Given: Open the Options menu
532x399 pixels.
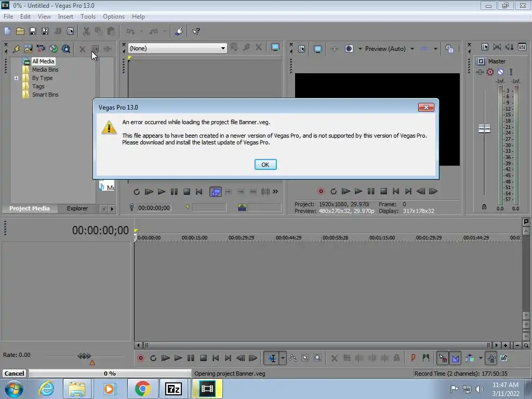Looking at the screenshot, I should [x=114, y=17].
